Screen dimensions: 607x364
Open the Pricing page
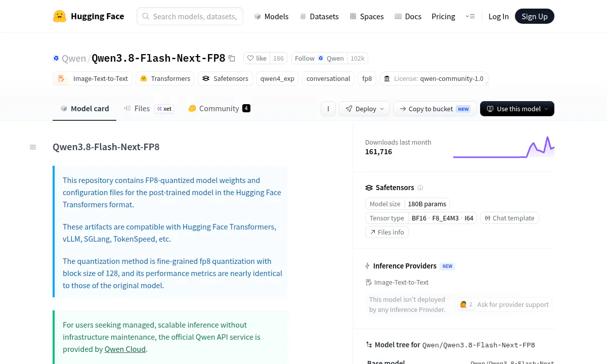pos(443,16)
